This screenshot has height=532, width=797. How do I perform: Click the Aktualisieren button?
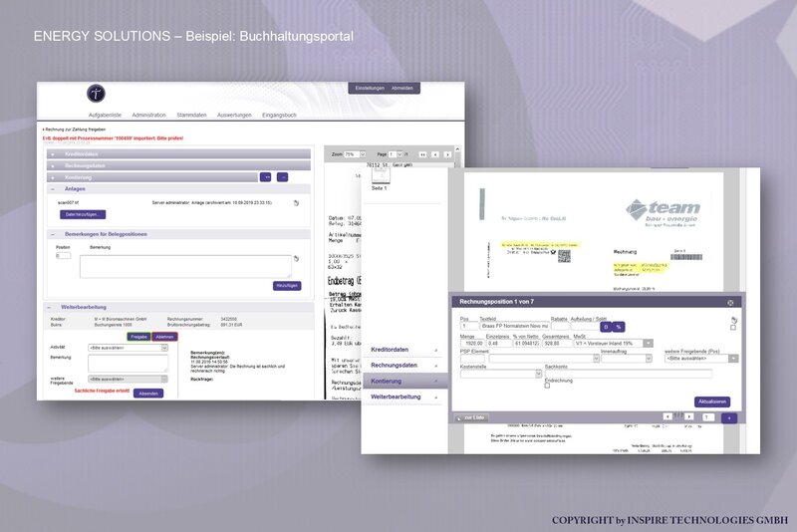pos(712,401)
